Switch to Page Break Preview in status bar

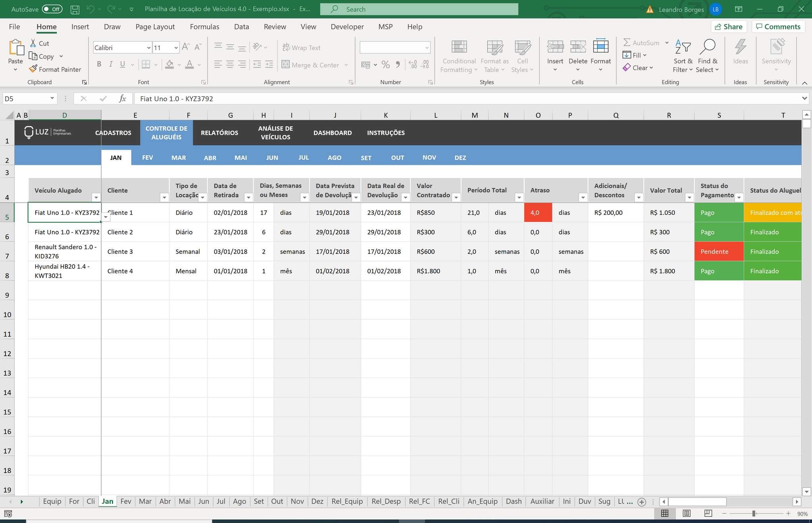(x=708, y=513)
